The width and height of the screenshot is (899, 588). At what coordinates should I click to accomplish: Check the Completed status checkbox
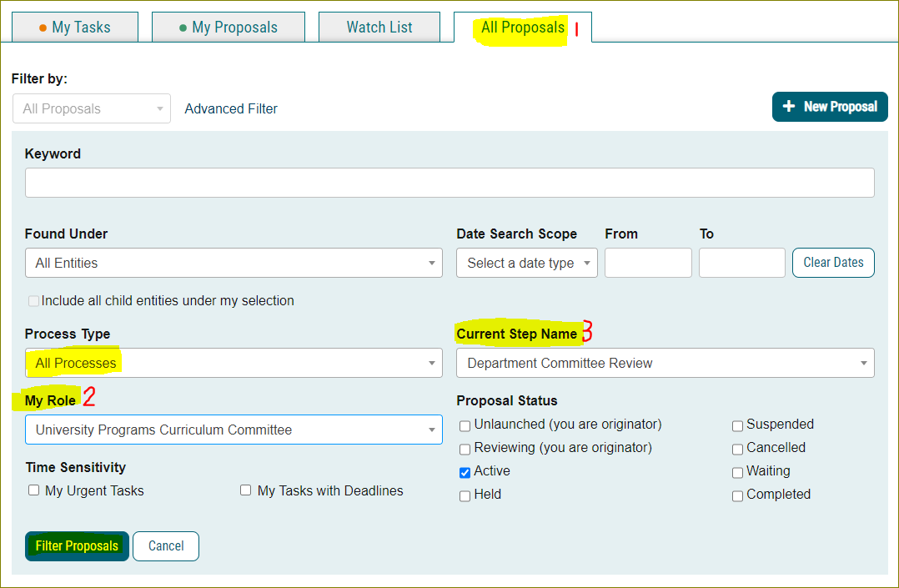pos(737,495)
